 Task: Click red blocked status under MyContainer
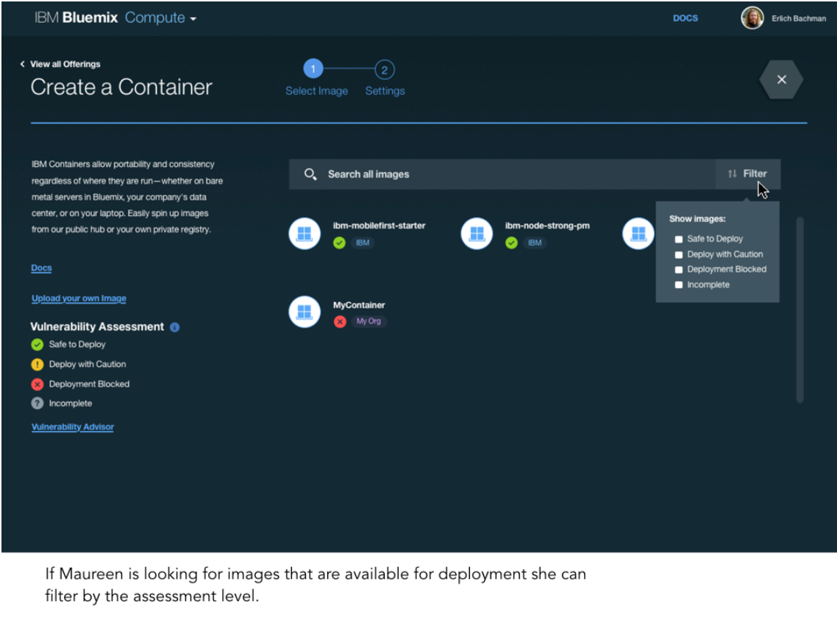point(340,322)
